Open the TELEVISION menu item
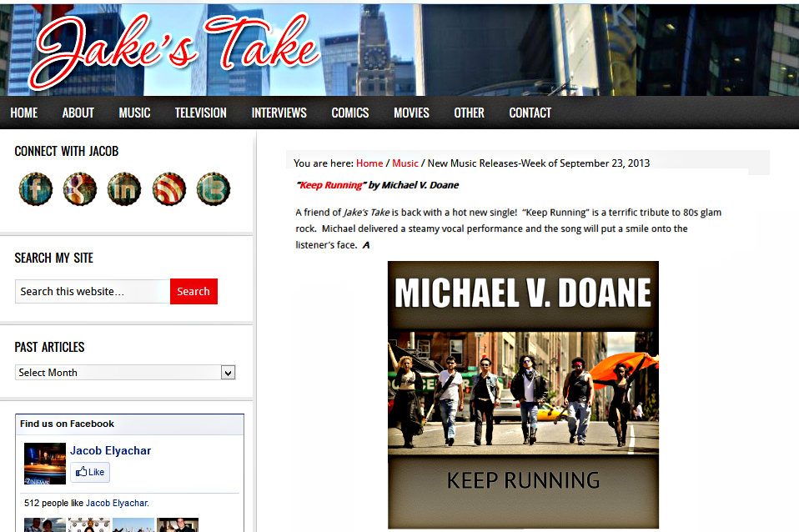The height and width of the screenshot is (532, 799). click(201, 113)
